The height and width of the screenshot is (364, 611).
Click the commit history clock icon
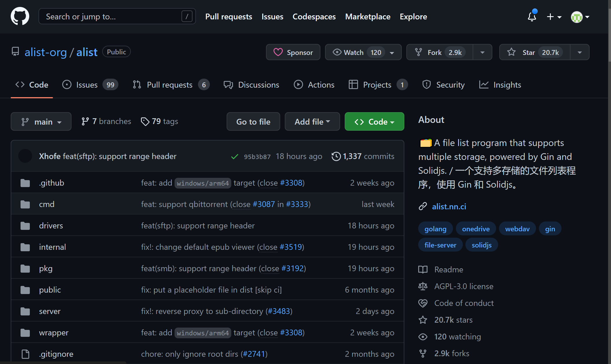(336, 156)
